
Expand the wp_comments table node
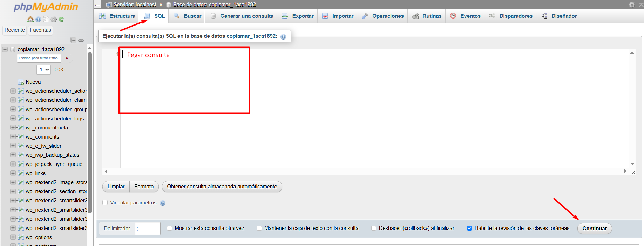tap(13, 137)
